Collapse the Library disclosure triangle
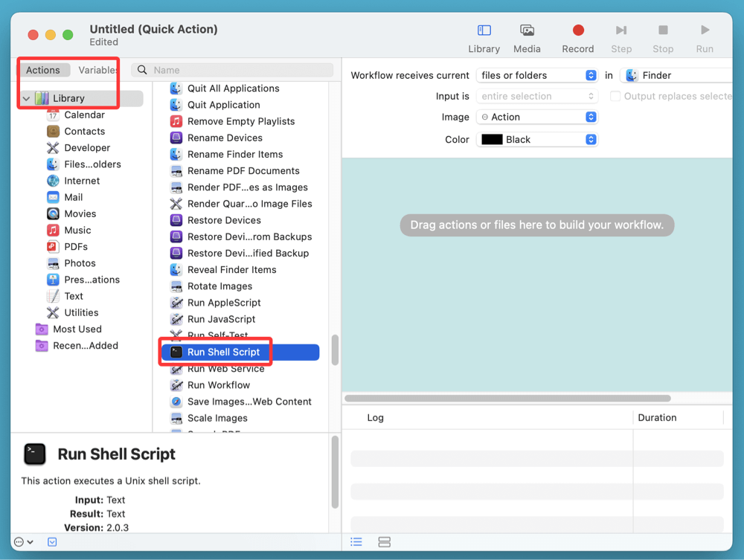The image size is (744, 560). tap(27, 98)
